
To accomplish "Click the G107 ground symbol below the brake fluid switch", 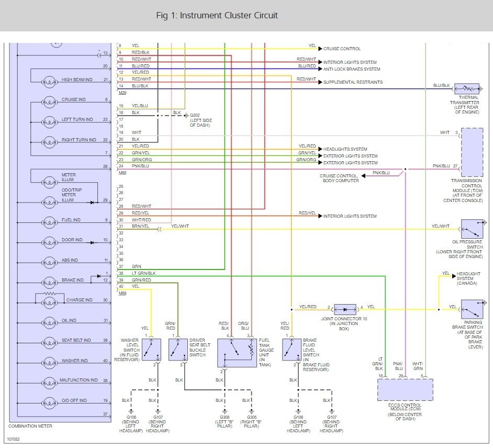I will (x=332, y=411).
